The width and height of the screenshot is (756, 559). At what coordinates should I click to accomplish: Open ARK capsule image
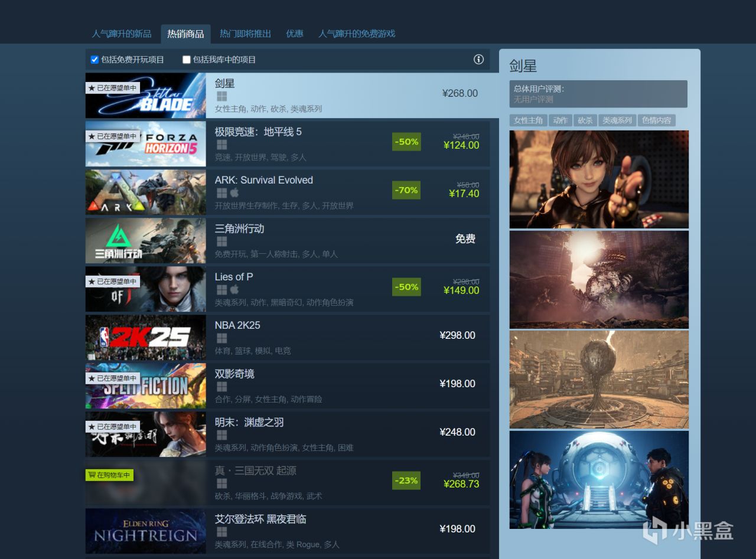point(146,192)
